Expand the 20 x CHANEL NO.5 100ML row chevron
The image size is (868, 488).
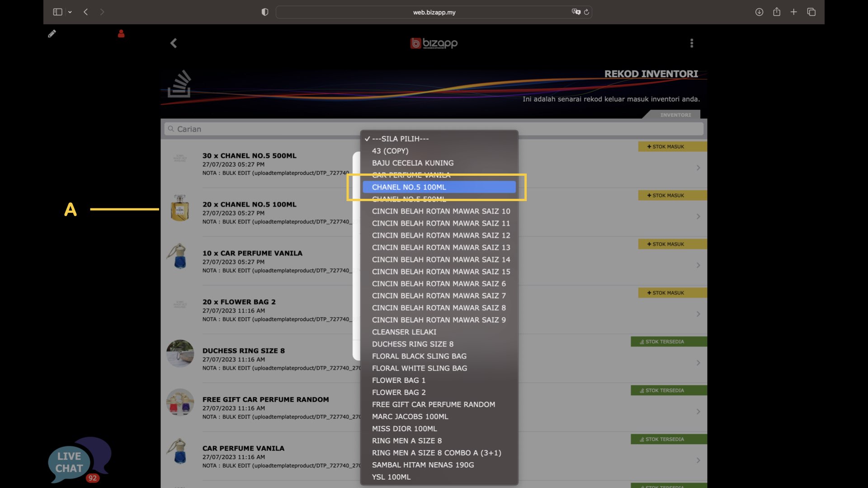(698, 217)
